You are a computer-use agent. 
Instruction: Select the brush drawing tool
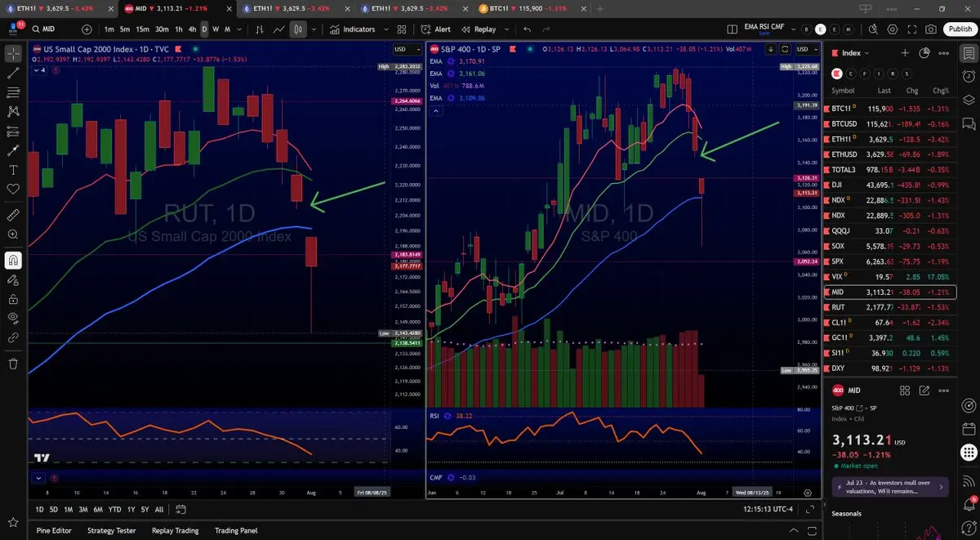[13, 150]
